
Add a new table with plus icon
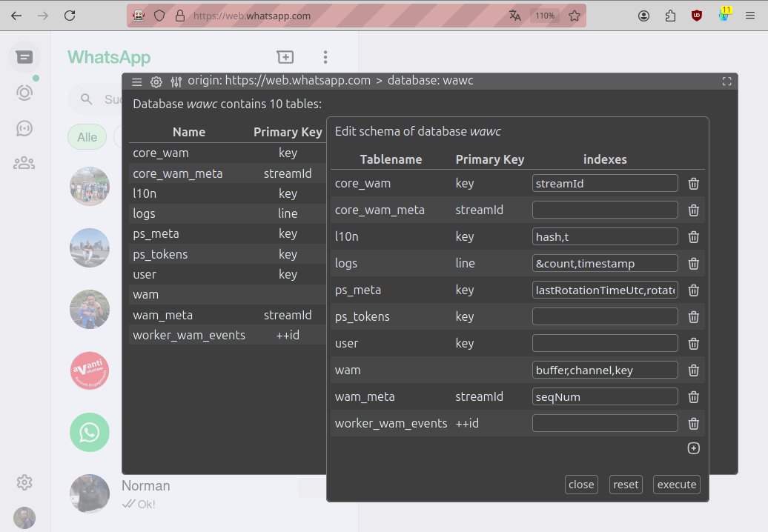(694, 448)
